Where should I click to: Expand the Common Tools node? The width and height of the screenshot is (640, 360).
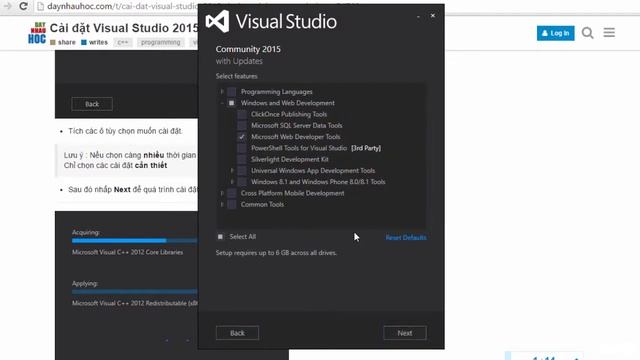point(222,204)
